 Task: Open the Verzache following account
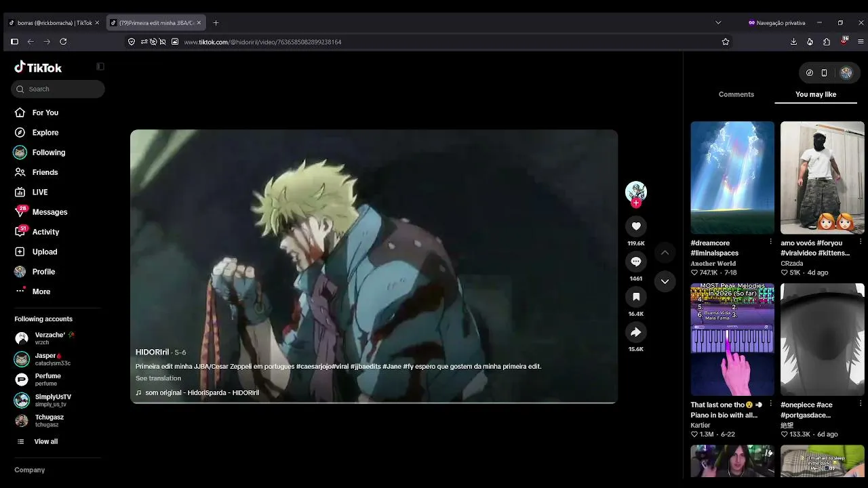(x=57, y=338)
